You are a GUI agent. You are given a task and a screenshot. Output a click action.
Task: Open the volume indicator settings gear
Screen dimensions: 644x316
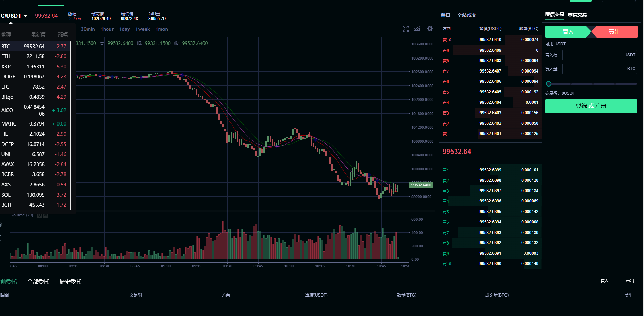tap(40, 215)
